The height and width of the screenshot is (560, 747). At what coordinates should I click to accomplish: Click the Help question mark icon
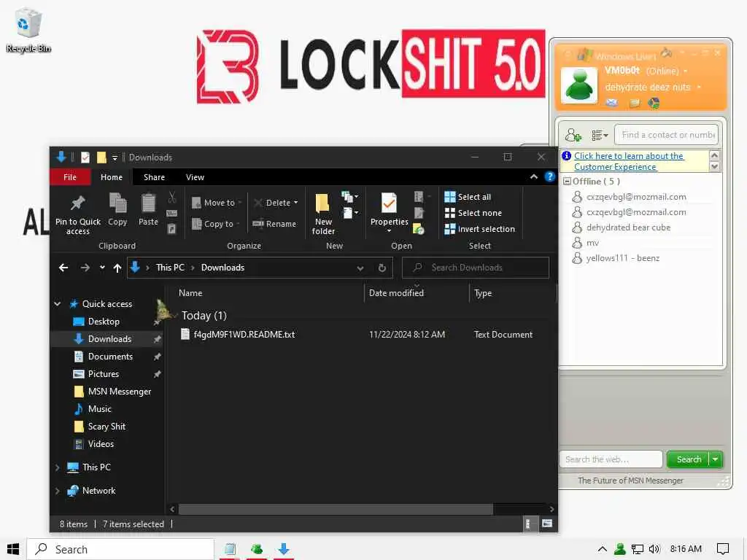(550, 176)
